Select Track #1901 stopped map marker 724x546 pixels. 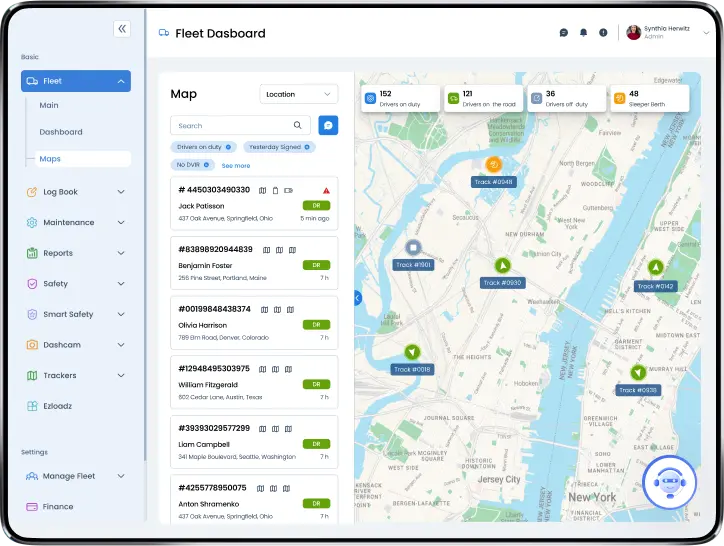tap(413, 248)
